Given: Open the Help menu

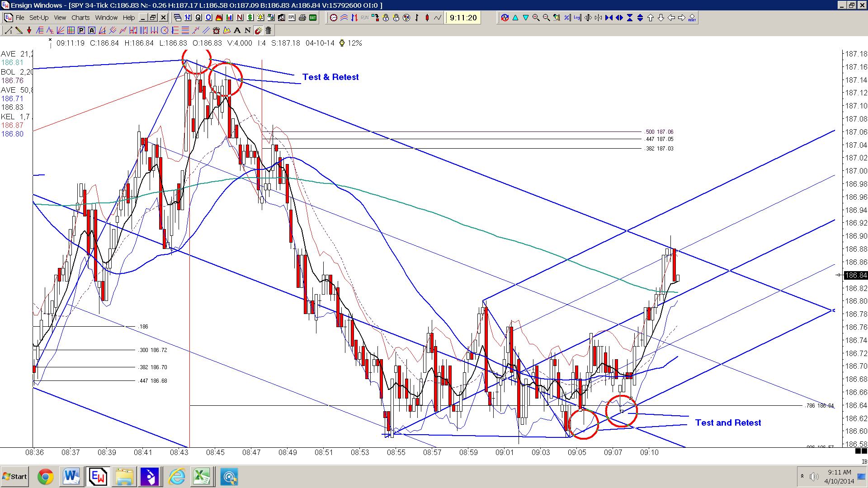Looking at the screenshot, I should pos(129,18).
